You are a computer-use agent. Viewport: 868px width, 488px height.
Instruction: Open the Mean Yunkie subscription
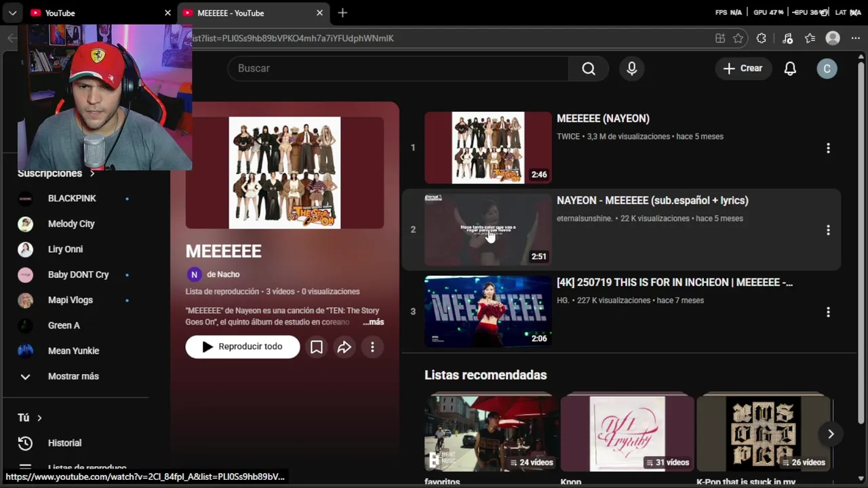[75, 351]
